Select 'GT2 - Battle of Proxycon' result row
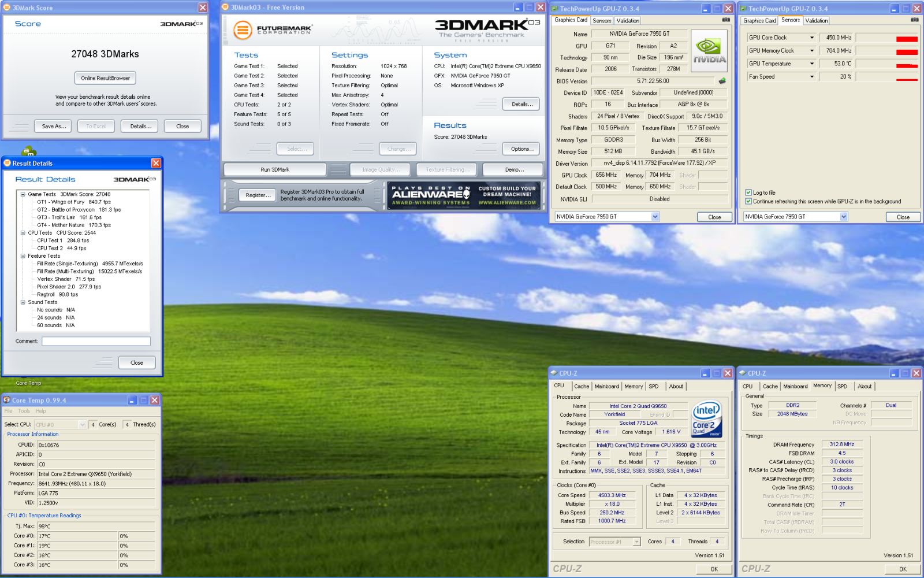 coord(79,210)
